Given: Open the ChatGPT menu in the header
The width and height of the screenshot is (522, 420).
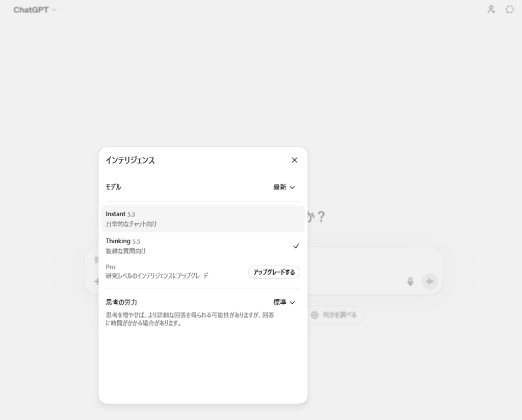Looking at the screenshot, I should pos(35,10).
